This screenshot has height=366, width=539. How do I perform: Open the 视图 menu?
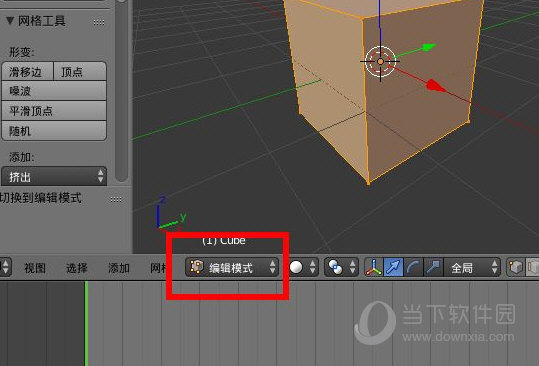tap(35, 268)
